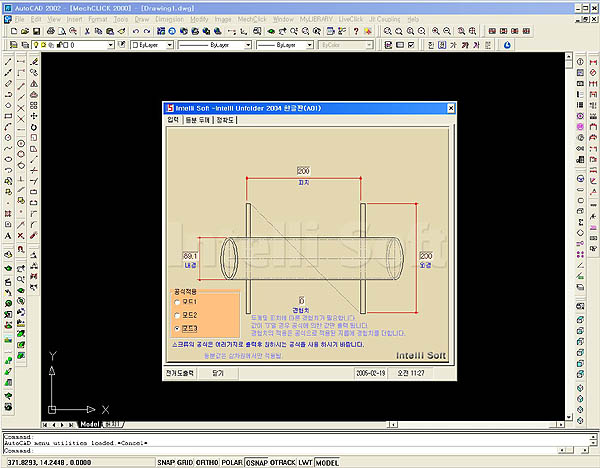
Task: Select the 모드3 radio button
Action: 177,328
